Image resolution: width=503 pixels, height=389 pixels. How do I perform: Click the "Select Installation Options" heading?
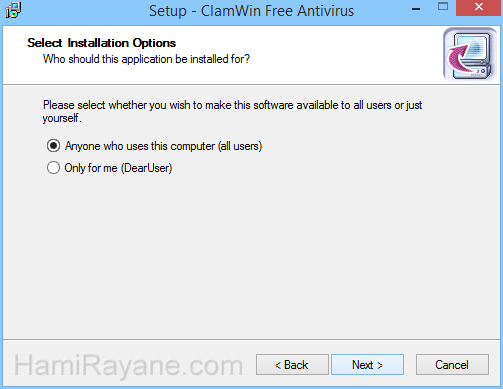click(x=101, y=43)
